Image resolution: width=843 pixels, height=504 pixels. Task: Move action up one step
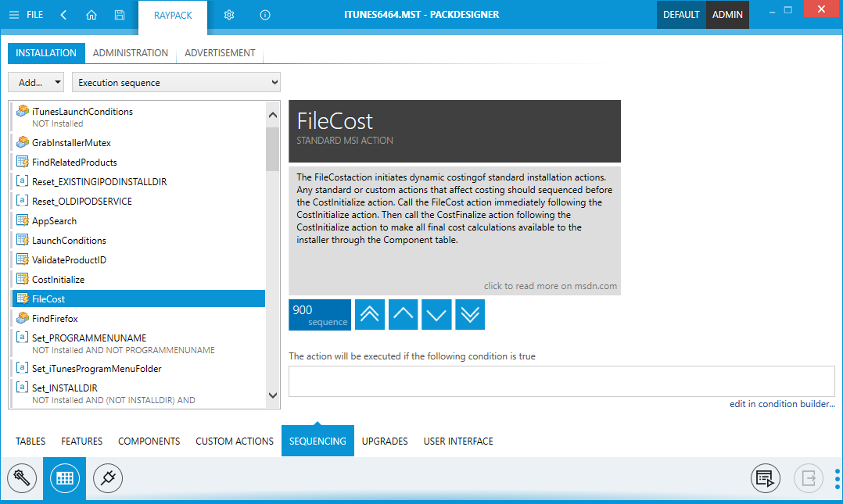coord(403,314)
